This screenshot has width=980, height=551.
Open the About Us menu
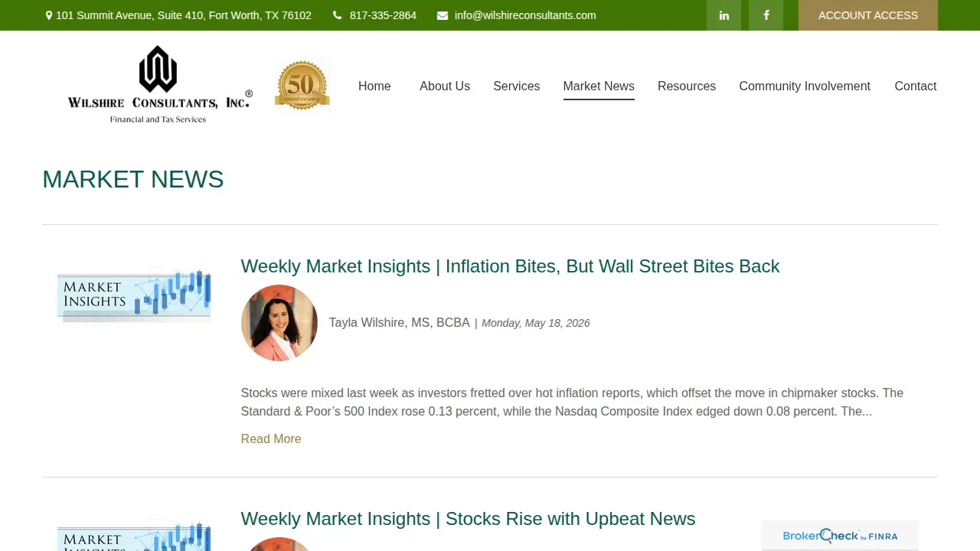point(445,86)
